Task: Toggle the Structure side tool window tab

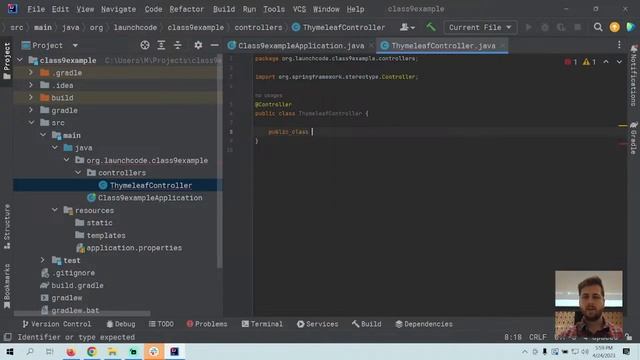Action: [x=7, y=227]
